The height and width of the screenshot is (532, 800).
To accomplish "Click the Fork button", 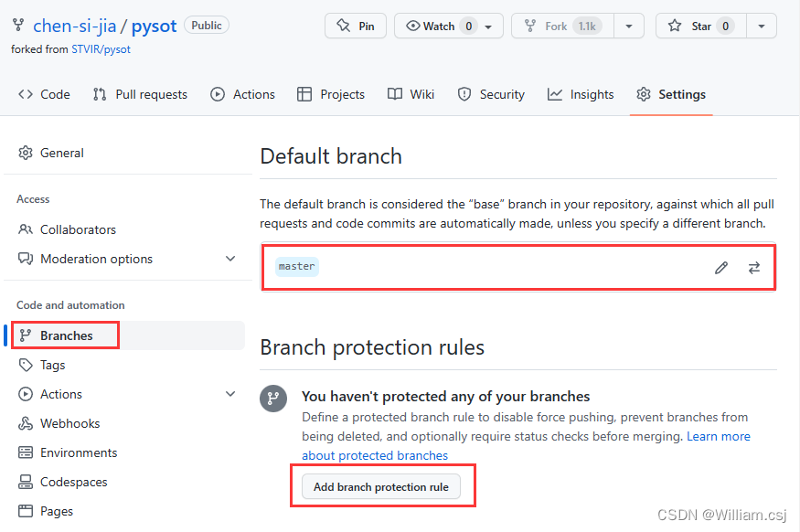I will click(563, 26).
